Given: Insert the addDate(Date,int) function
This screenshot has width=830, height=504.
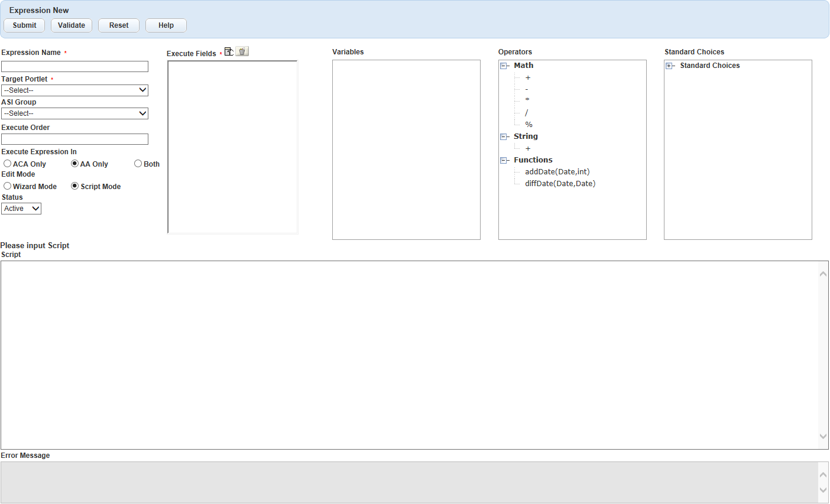Looking at the screenshot, I should 557,172.
